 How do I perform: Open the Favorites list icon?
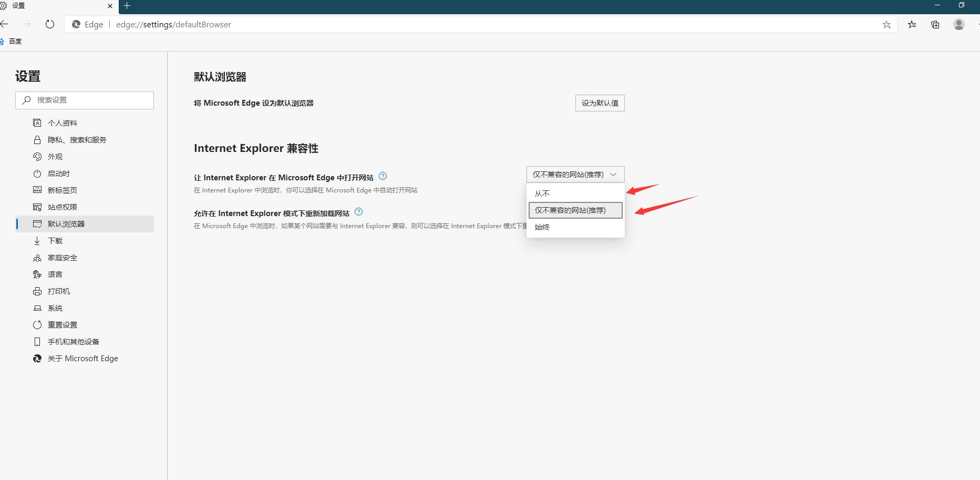pos(912,24)
